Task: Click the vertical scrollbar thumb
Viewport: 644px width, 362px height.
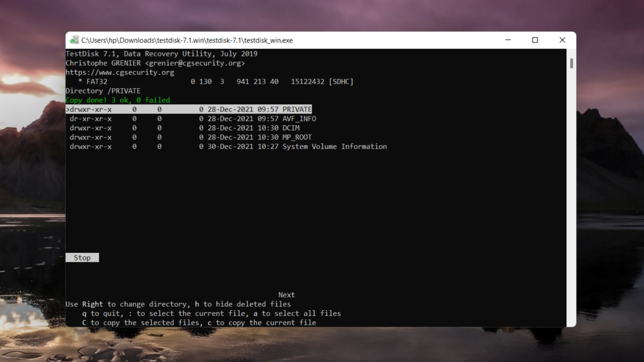Action: (572, 63)
